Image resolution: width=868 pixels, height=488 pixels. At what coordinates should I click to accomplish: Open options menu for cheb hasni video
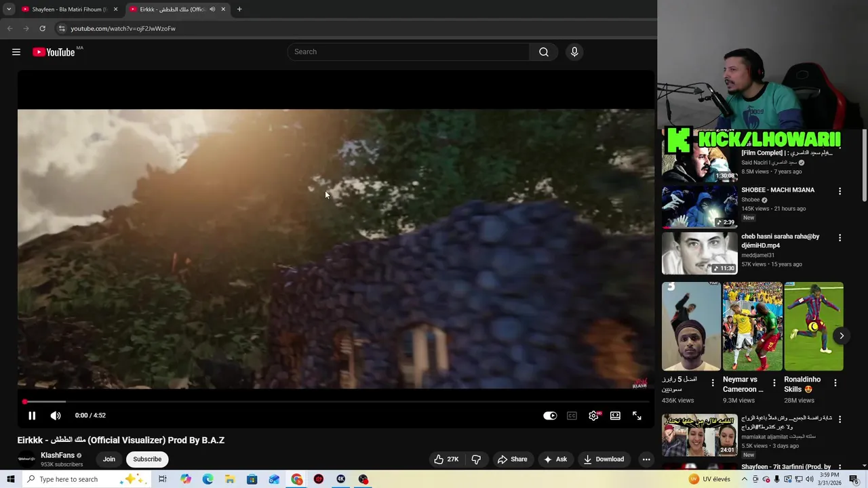point(840,238)
